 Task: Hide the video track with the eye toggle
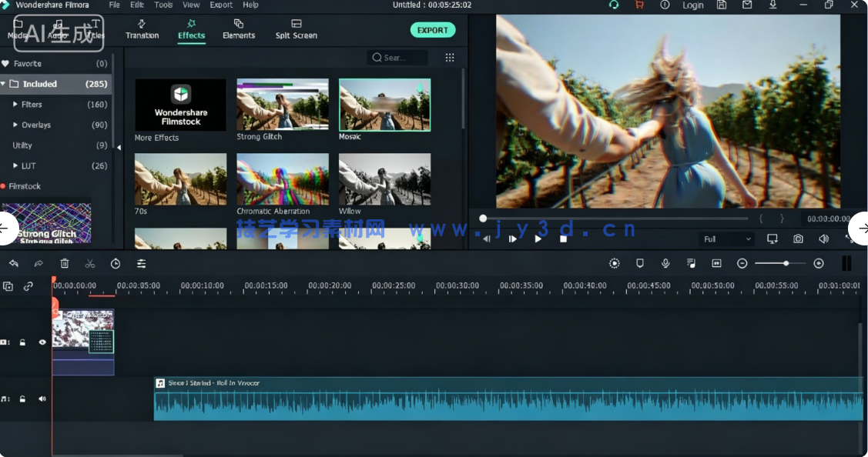click(42, 342)
